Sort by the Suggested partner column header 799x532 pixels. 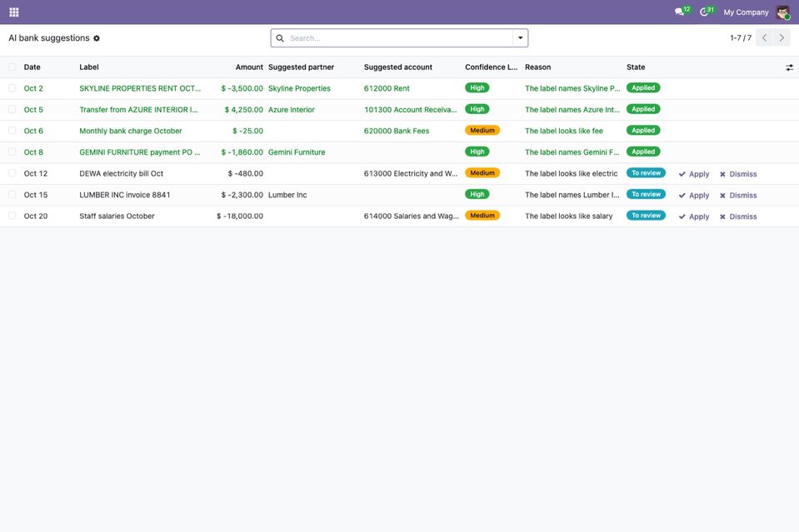click(301, 67)
